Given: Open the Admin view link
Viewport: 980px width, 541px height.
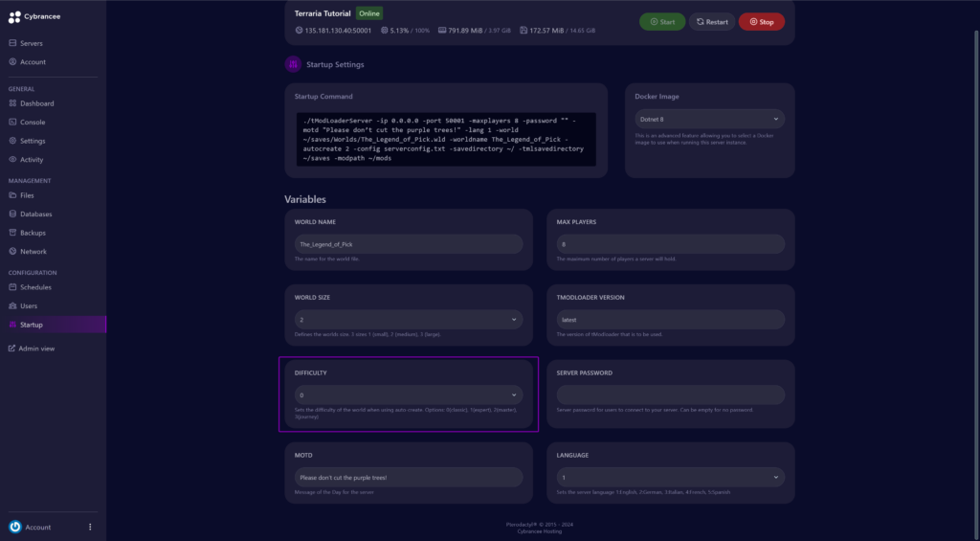Looking at the screenshot, I should (x=36, y=349).
